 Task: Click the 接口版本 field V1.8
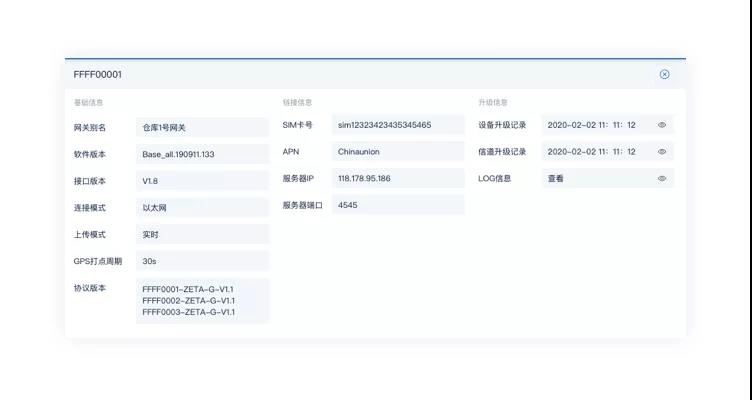pyautogui.click(x=202, y=181)
